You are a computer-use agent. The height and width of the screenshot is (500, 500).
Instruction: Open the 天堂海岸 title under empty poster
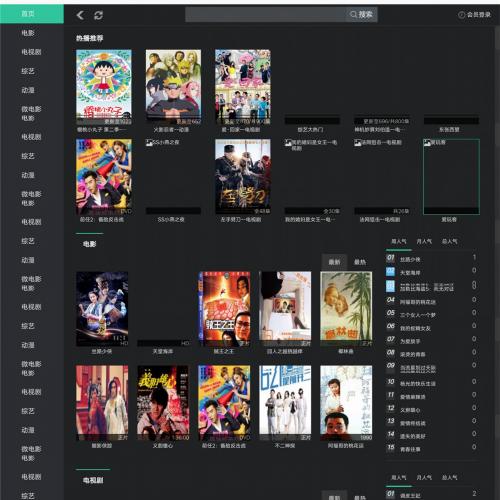pyautogui.click(x=163, y=351)
